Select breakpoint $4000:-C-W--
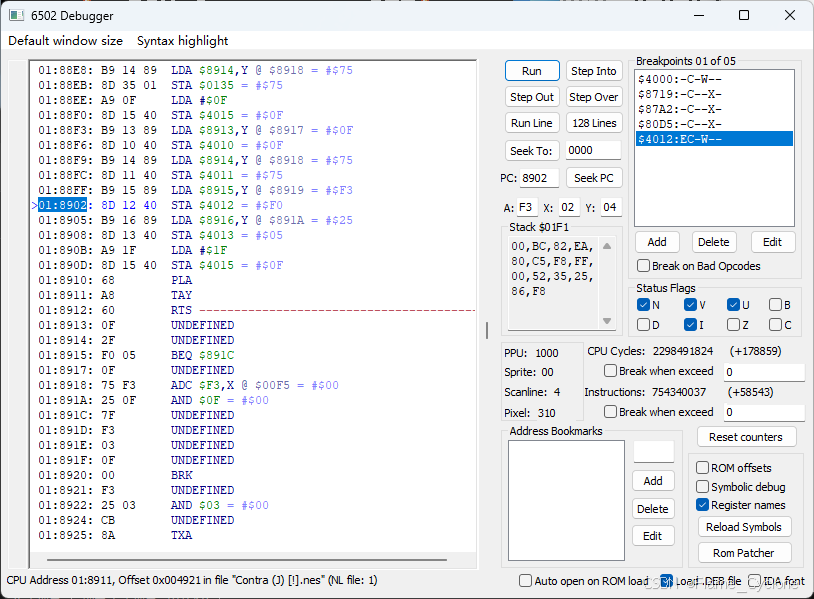814x599 pixels. 714,79
